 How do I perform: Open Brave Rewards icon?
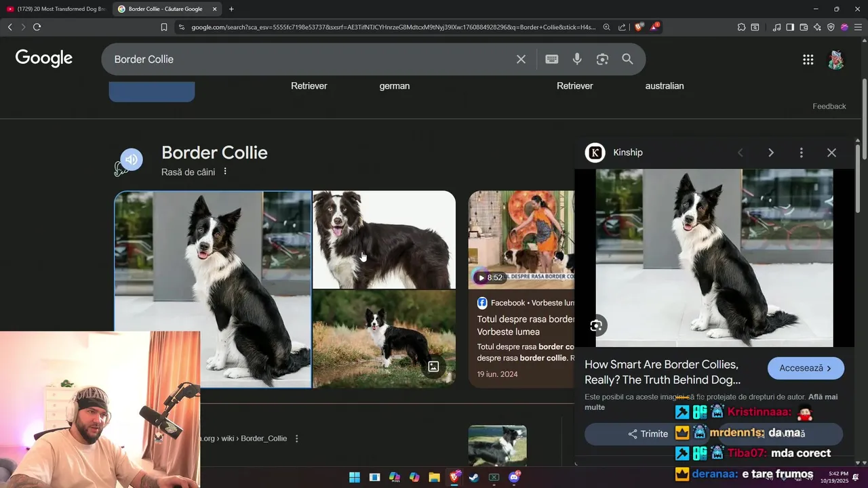click(x=654, y=27)
